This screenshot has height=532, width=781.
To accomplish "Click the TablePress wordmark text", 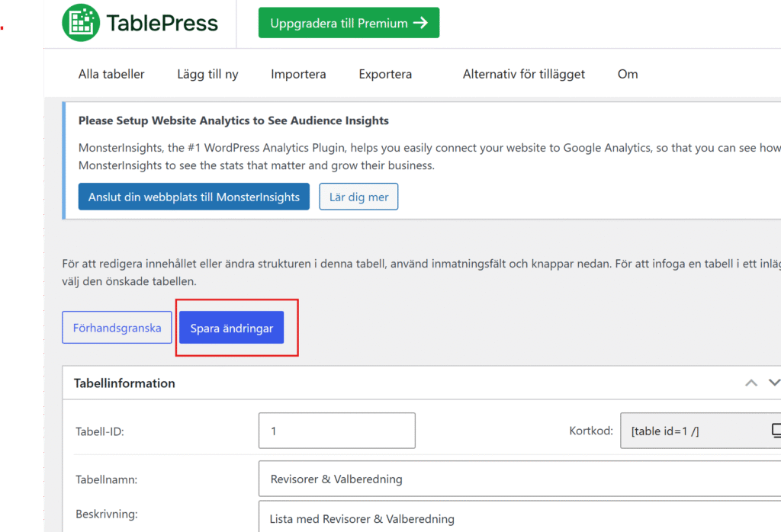I will pos(162,23).
